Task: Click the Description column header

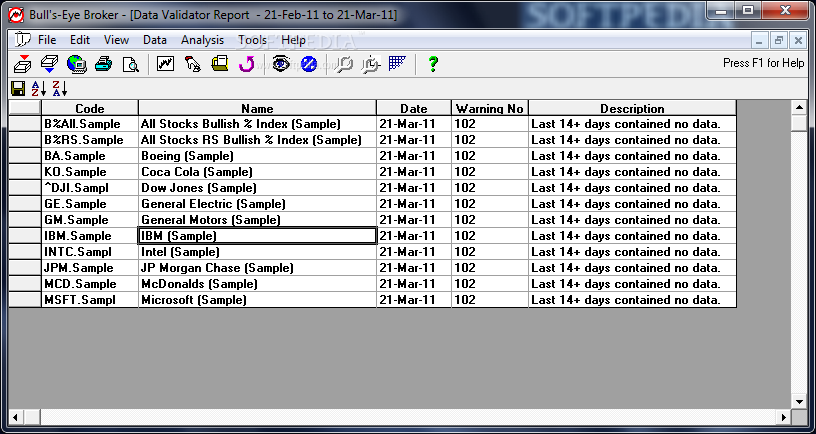Action: tap(632, 108)
